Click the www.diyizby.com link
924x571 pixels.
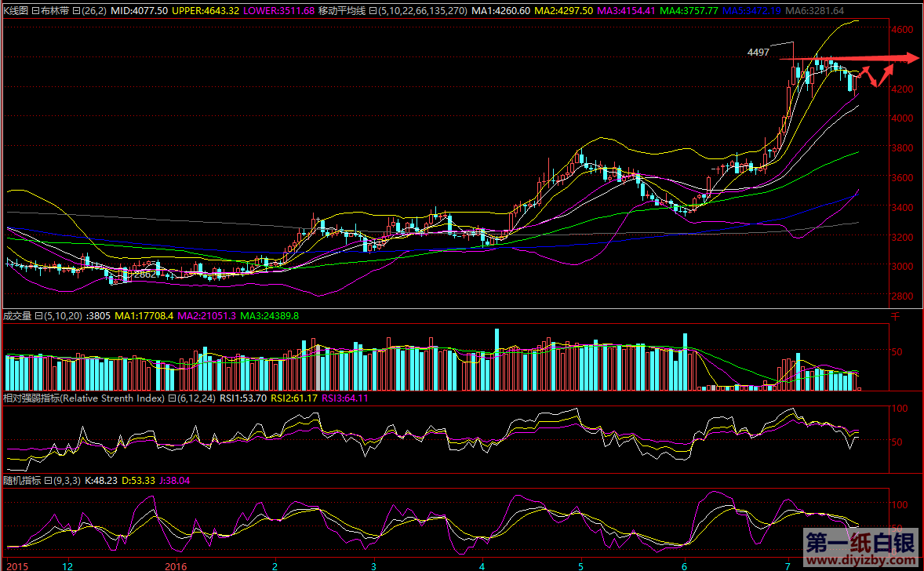point(860,561)
